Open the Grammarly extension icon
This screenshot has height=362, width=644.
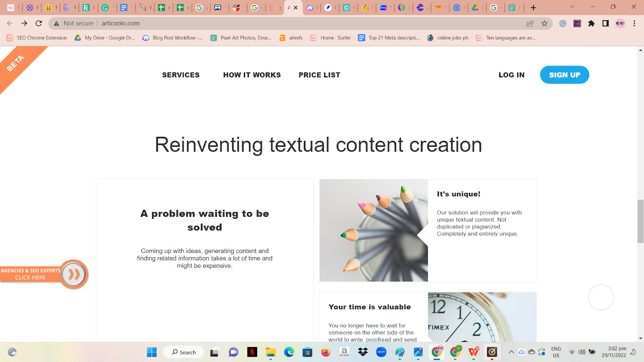(563, 23)
